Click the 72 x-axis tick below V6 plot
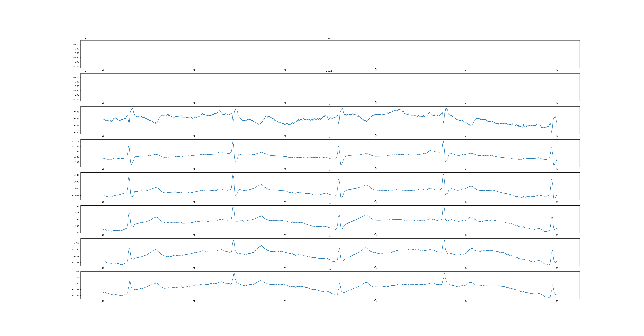The image size is (644, 336). click(x=285, y=301)
